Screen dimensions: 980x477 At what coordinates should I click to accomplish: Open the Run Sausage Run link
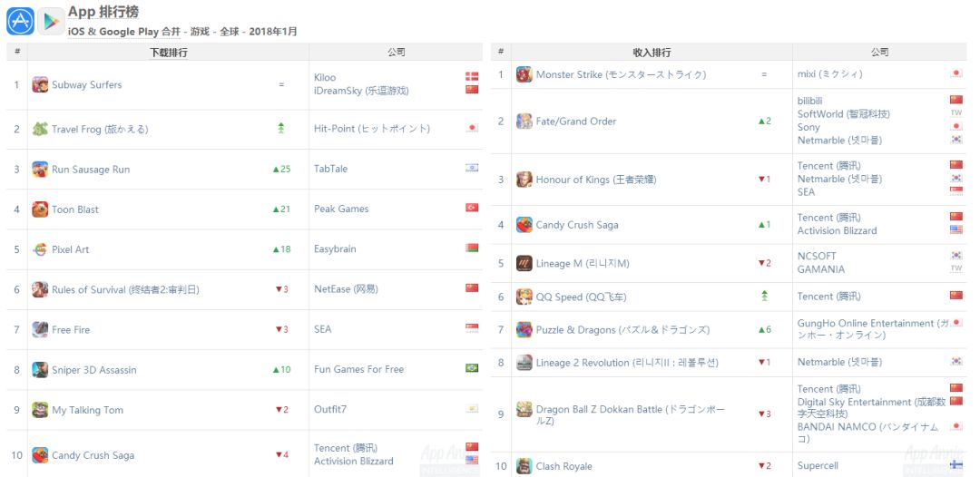[x=91, y=170]
